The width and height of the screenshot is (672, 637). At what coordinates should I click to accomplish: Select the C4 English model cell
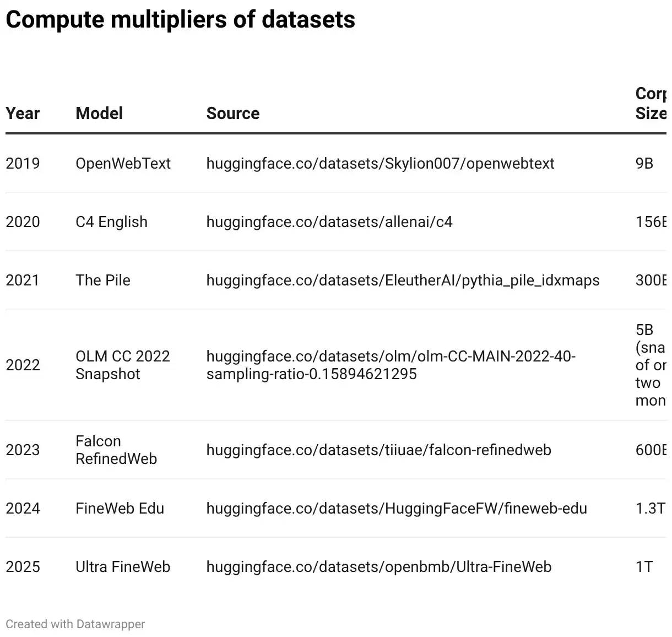point(112,222)
